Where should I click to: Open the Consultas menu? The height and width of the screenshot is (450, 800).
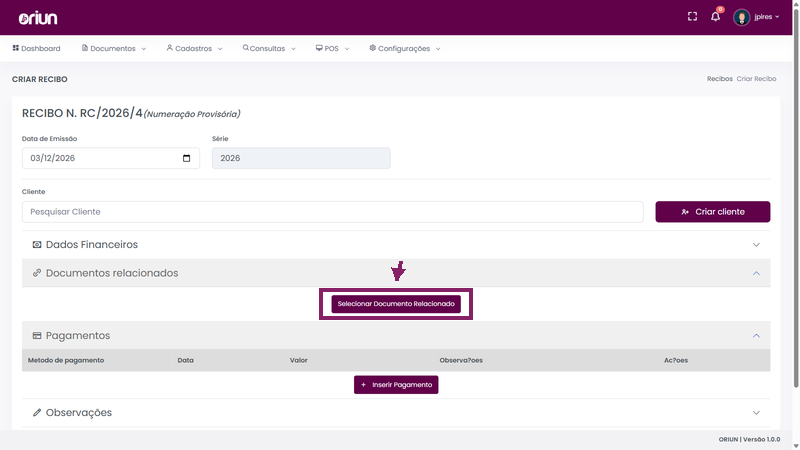tap(269, 48)
